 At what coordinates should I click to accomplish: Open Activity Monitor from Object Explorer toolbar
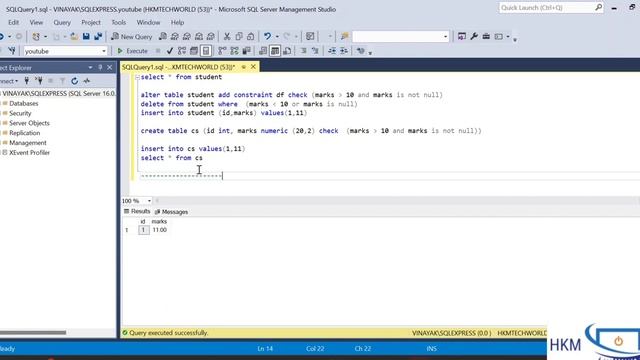87,81
